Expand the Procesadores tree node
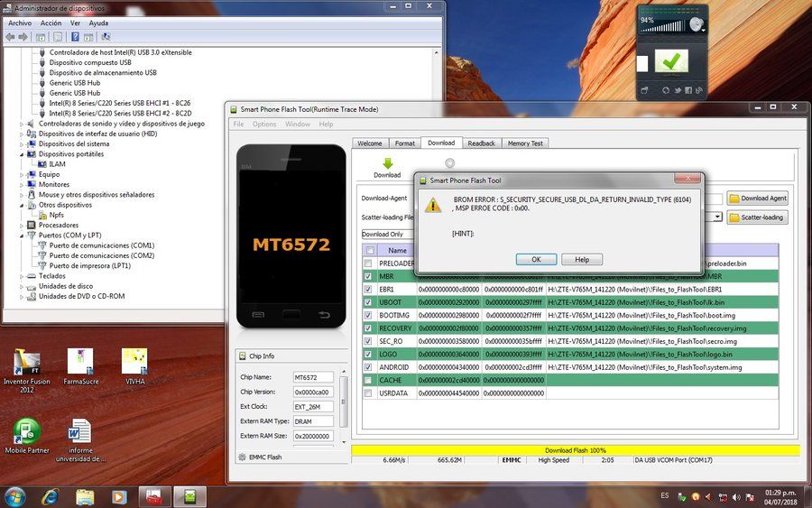Viewport: 812px width, 508px height. tap(22, 226)
